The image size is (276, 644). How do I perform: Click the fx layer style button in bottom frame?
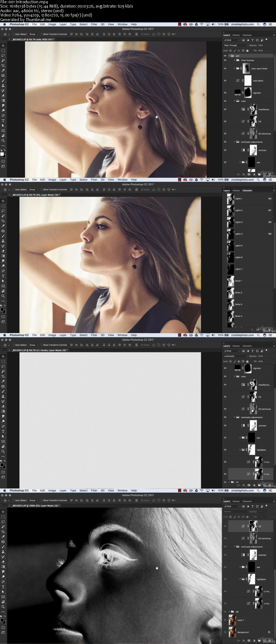244,640
